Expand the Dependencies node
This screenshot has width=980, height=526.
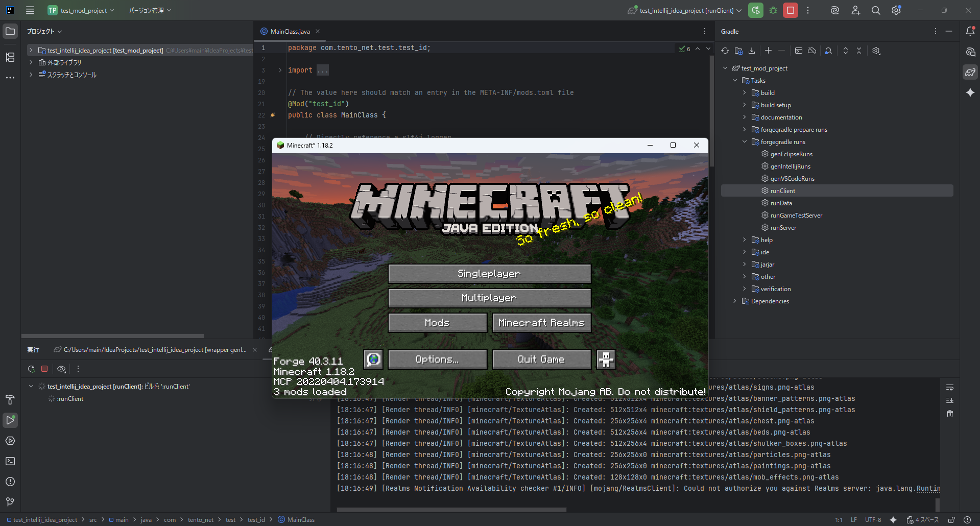coord(734,301)
